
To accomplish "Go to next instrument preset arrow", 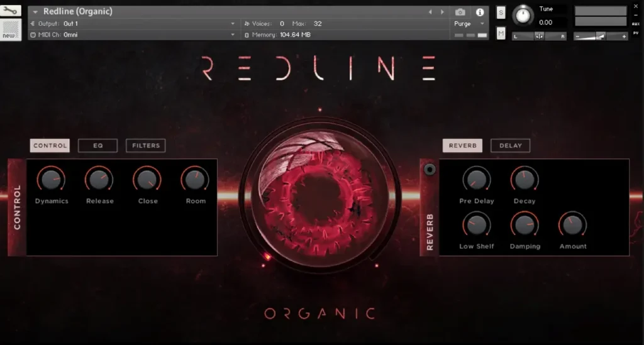I will click(x=442, y=12).
